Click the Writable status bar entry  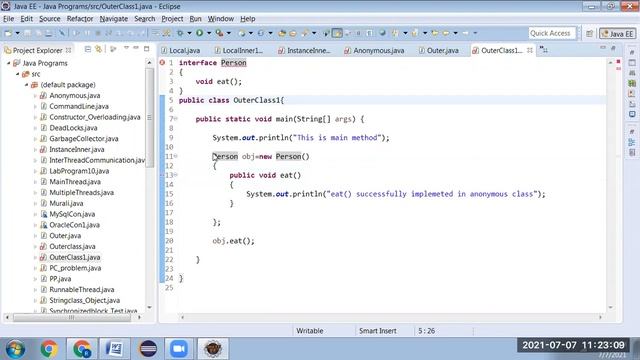310,331
